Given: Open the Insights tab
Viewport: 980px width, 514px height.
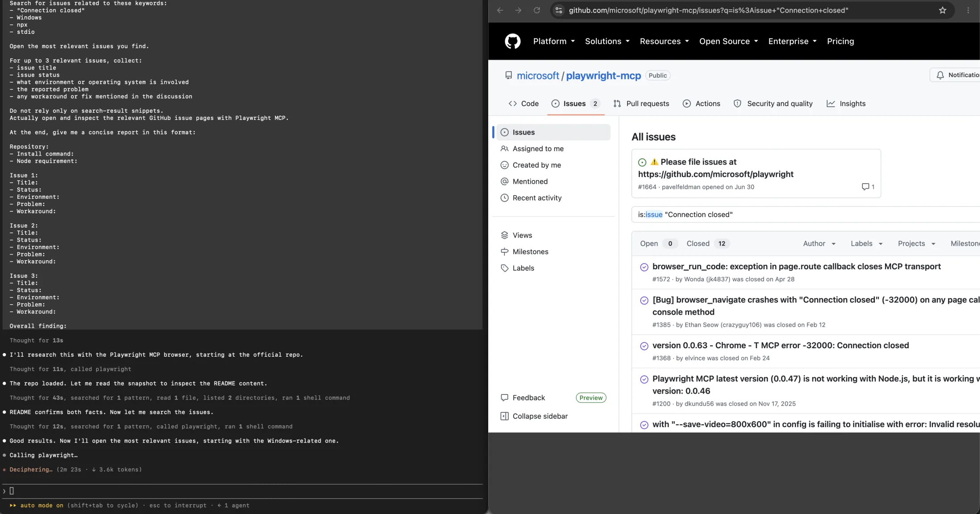Looking at the screenshot, I should coord(846,103).
